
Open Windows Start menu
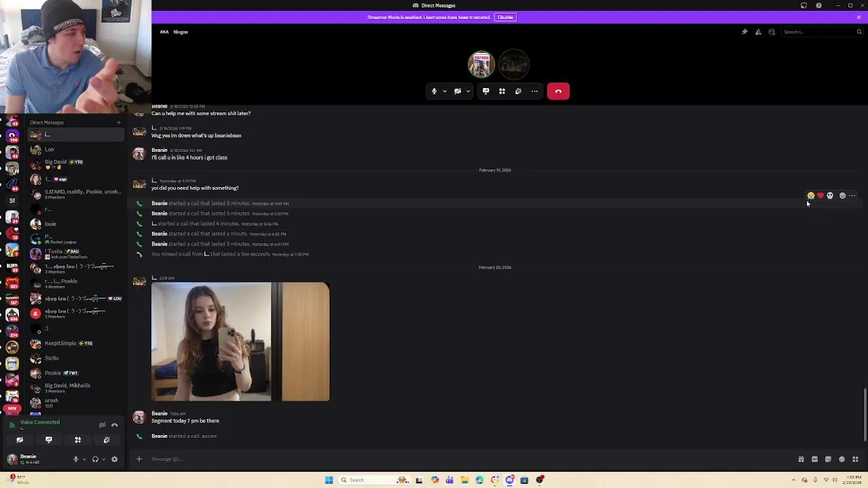coord(329,480)
